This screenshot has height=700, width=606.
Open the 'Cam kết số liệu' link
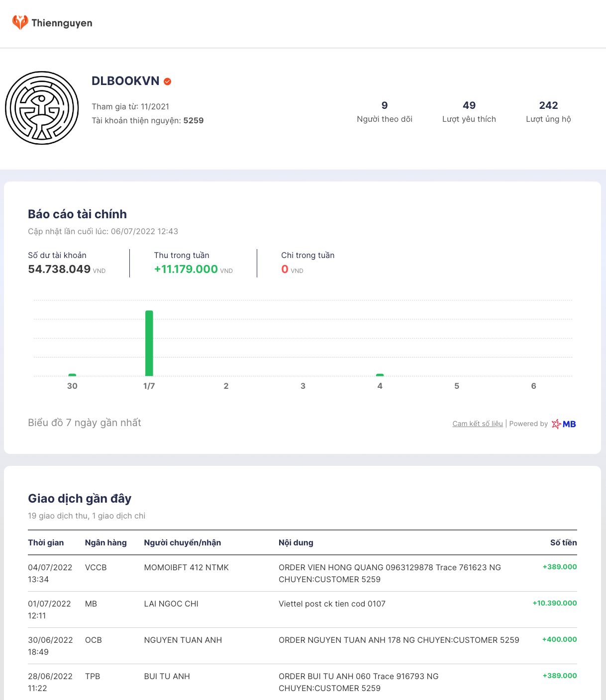coord(477,424)
